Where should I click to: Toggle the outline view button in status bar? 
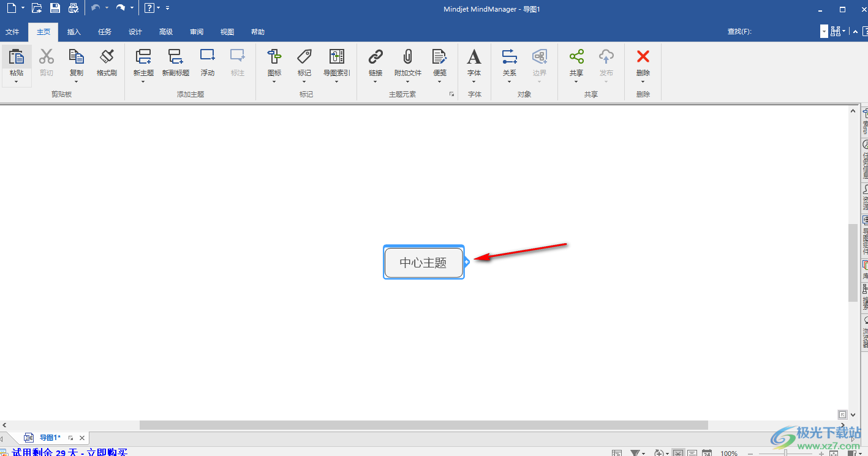(x=692, y=454)
